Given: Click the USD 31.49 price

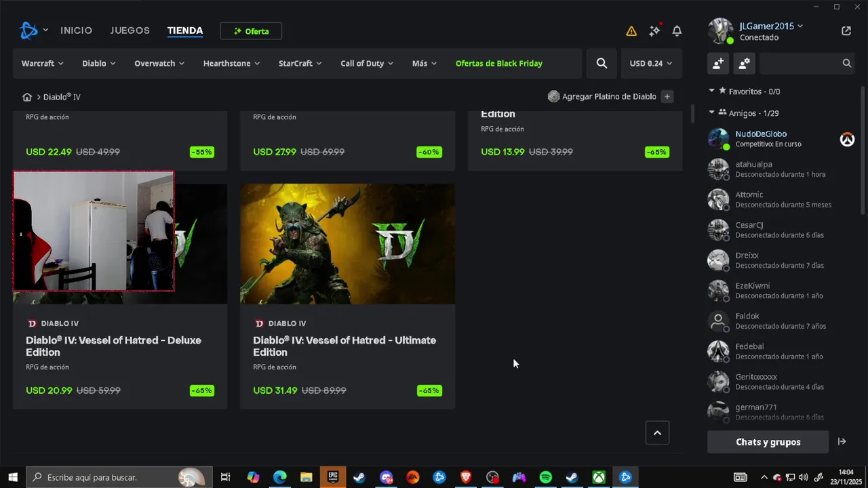Looking at the screenshot, I should (275, 390).
